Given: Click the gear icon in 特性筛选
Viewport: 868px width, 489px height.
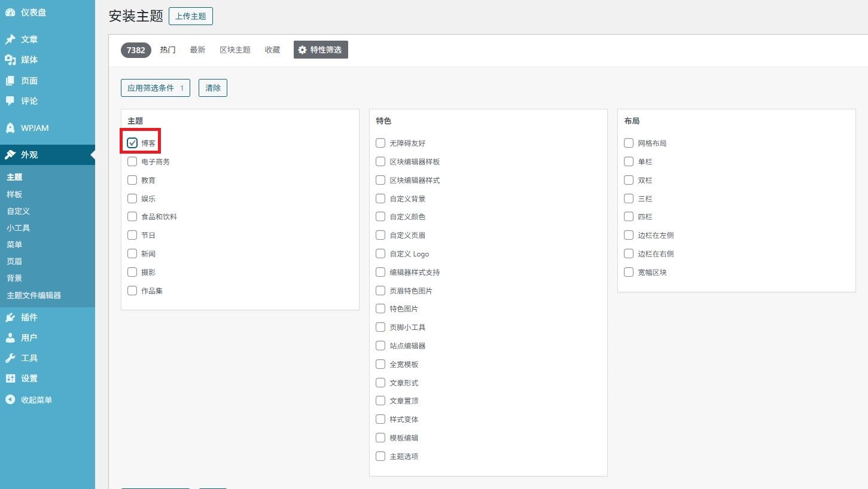Looking at the screenshot, I should 303,50.
